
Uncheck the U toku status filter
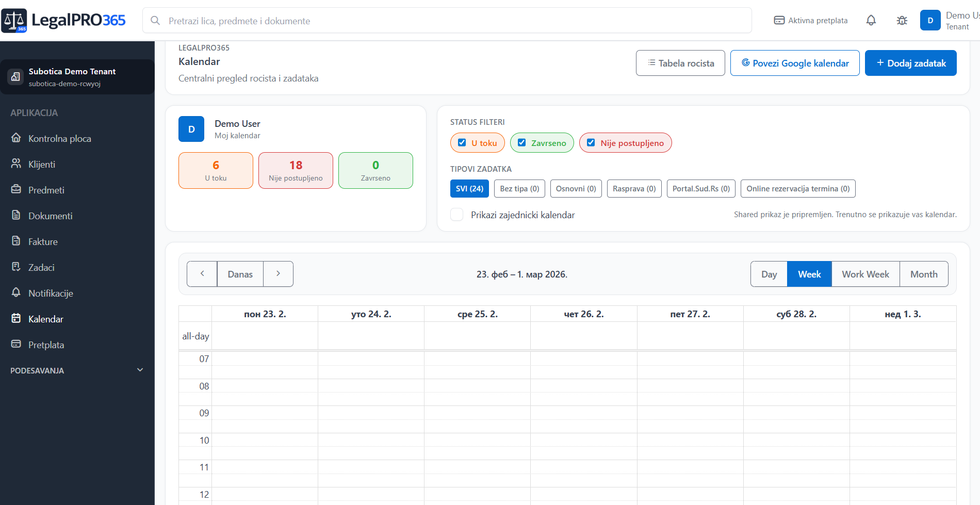click(x=462, y=143)
